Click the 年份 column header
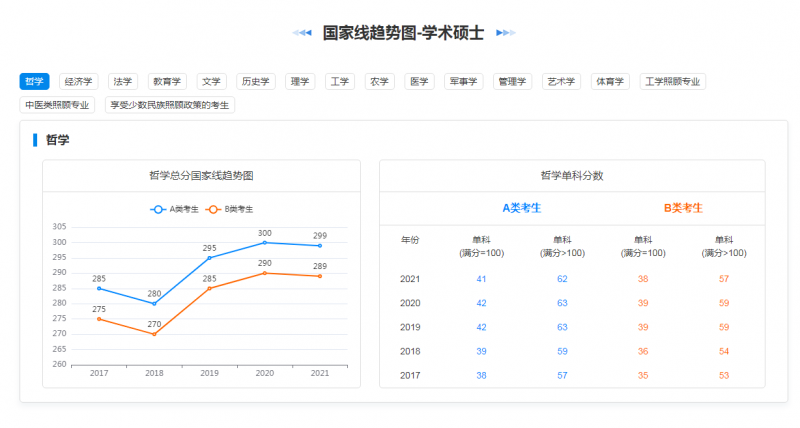The width and height of the screenshot is (800, 428). (x=410, y=240)
